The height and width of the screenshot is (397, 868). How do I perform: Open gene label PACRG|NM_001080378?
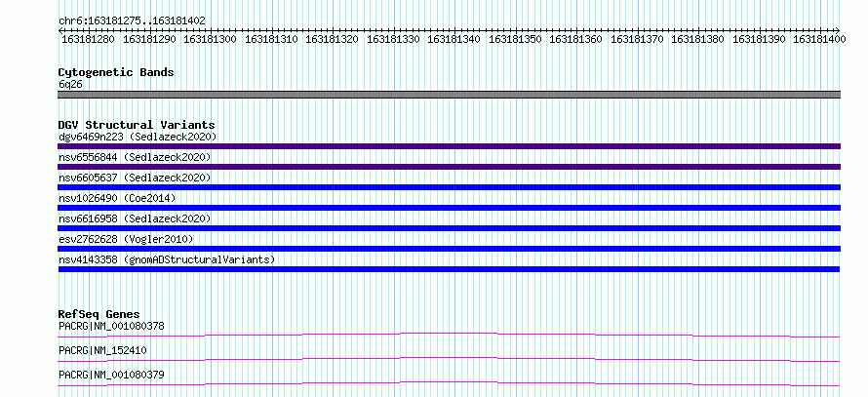111,326
